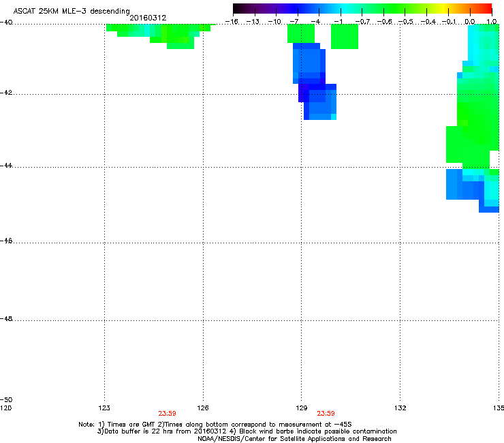
Task: Click the NOAA/NESDIS credit line
Action: [x=294, y=438]
